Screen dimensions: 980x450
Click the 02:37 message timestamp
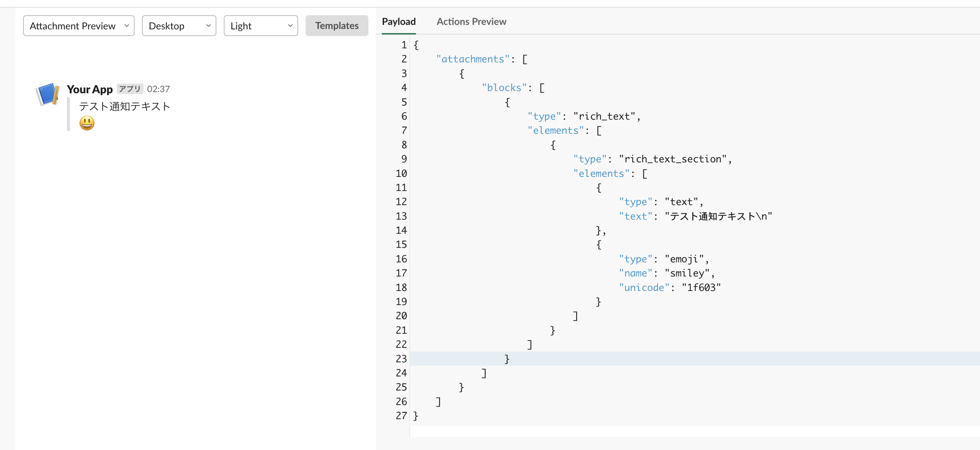[x=158, y=89]
